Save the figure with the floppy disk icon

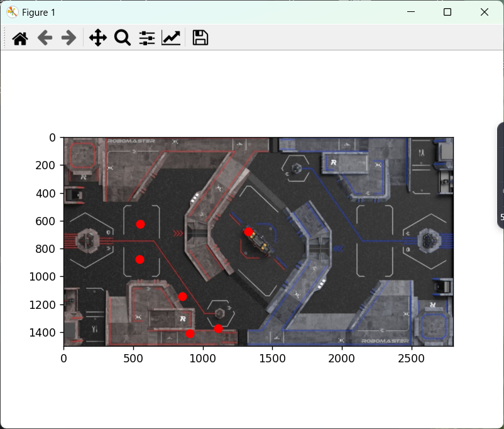(200, 38)
